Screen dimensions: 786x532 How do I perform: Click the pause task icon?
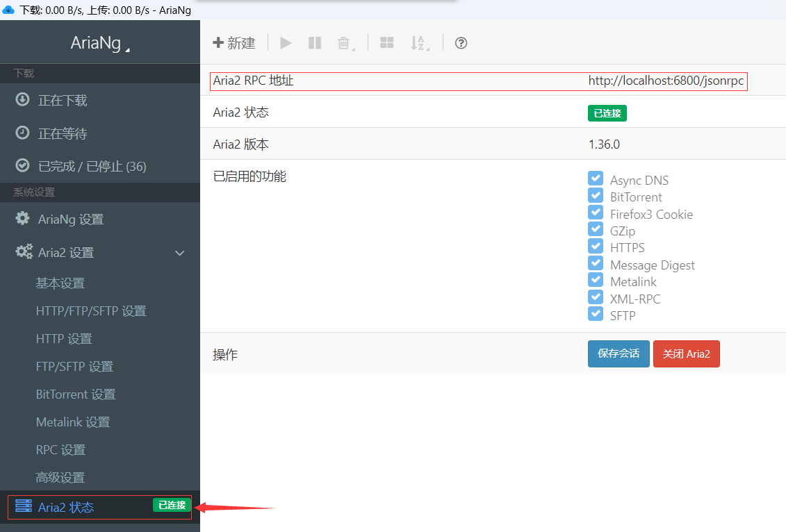pos(315,43)
